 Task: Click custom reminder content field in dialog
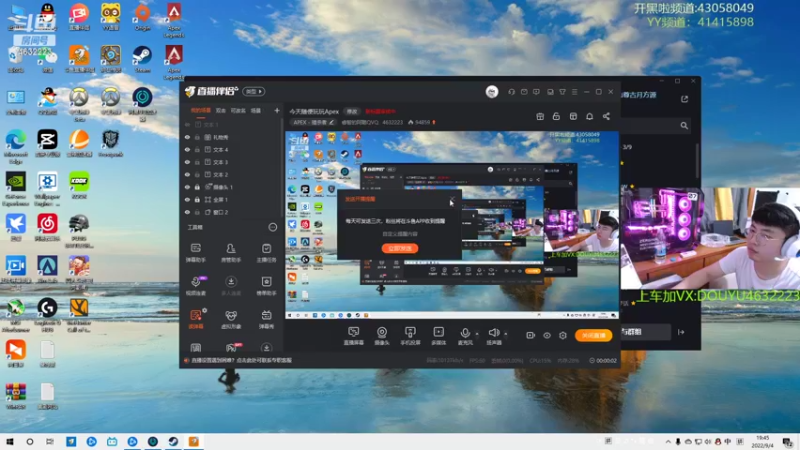click(400, 234)
